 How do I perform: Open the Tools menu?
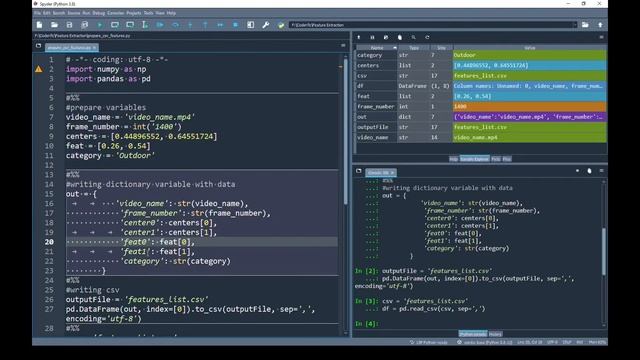(148, 13)
